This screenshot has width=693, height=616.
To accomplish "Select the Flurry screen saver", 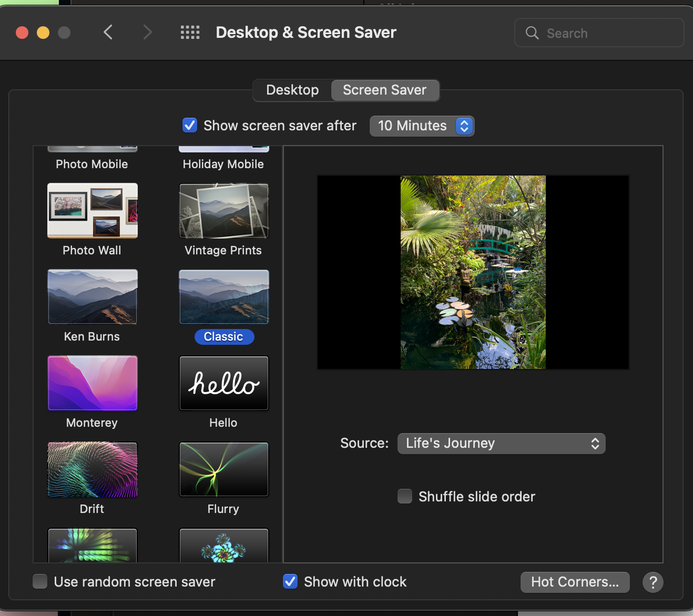I will click(x=224, y=469).
